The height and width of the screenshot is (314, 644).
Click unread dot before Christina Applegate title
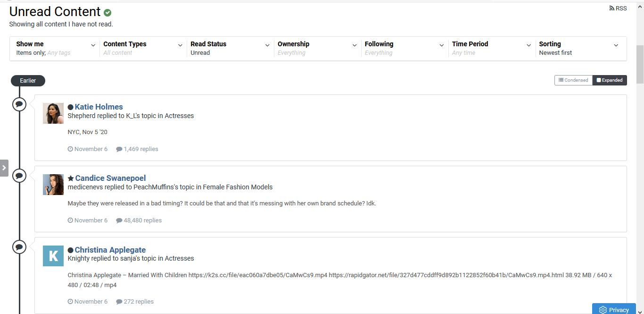pyautogui.click(x=71, y=250)
